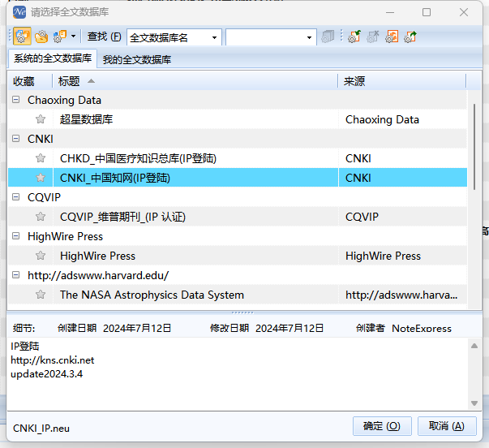This screenshot has width=489, height=448.
Task: Click grayed gear icon with X
Action: tap(373, 37)
